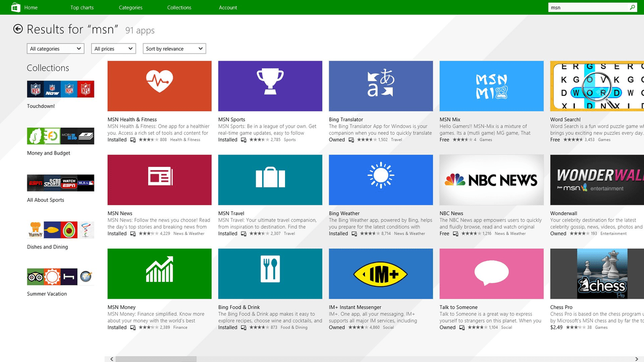Click the Summer Vacation label

point(47,294)
